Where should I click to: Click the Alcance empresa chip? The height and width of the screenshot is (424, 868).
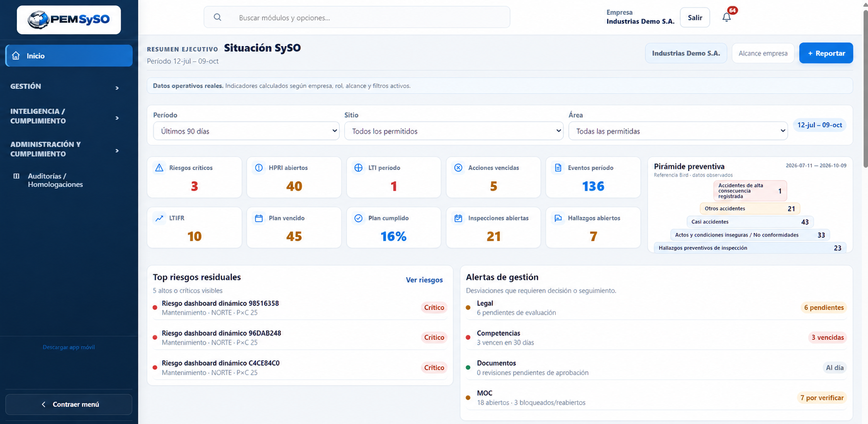[x=763, y=53]
